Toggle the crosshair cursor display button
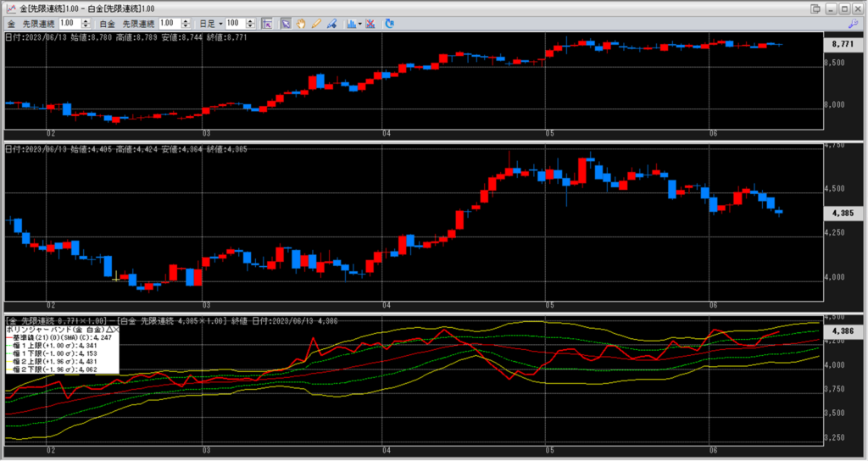Image resolution: width=868 pixels, height=461 pixels. (267, 24)
